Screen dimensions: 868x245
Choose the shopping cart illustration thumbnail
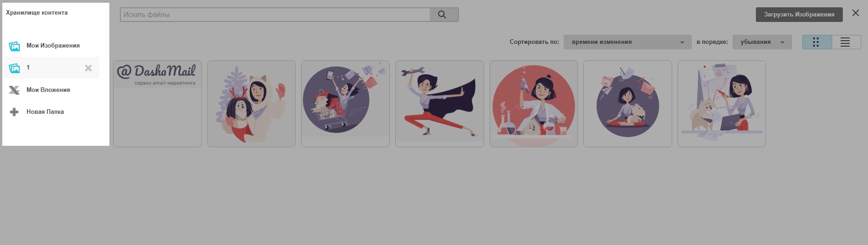tap(345, 104)
